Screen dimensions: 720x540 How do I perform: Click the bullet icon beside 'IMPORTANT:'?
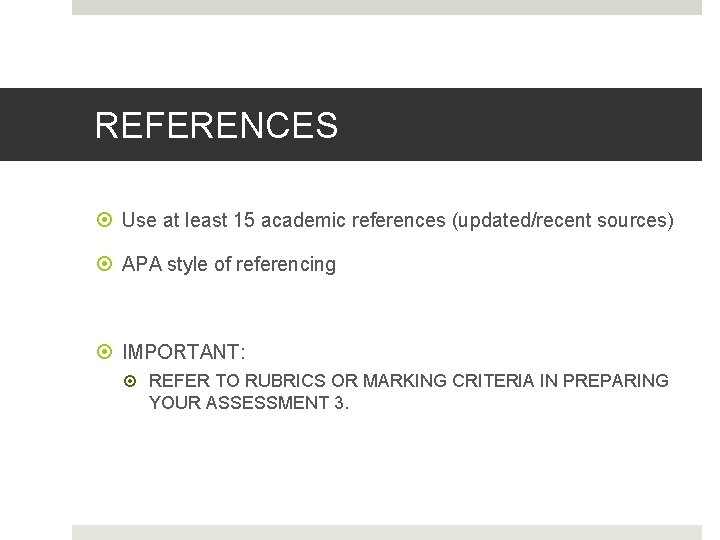[104, 351]
